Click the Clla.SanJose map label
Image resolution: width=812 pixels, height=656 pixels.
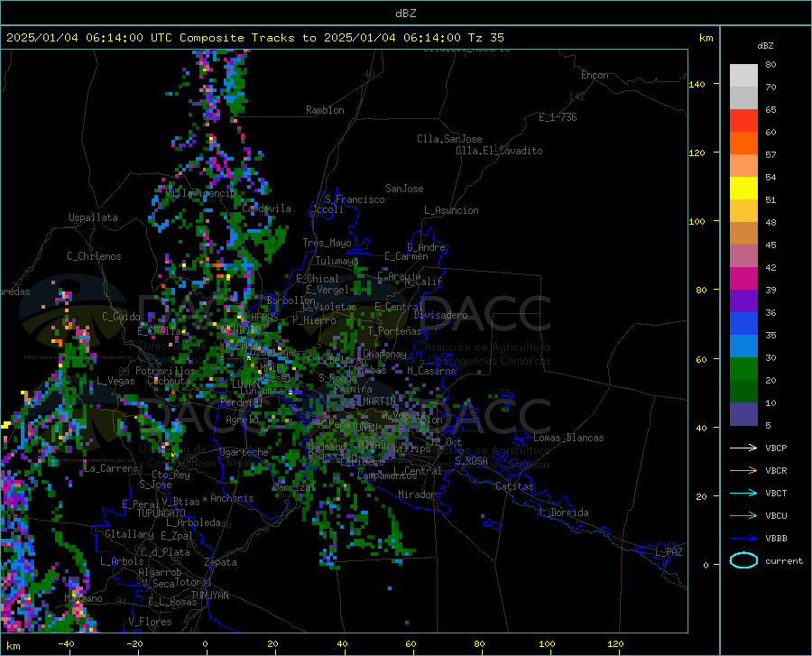tap(449, 139)
